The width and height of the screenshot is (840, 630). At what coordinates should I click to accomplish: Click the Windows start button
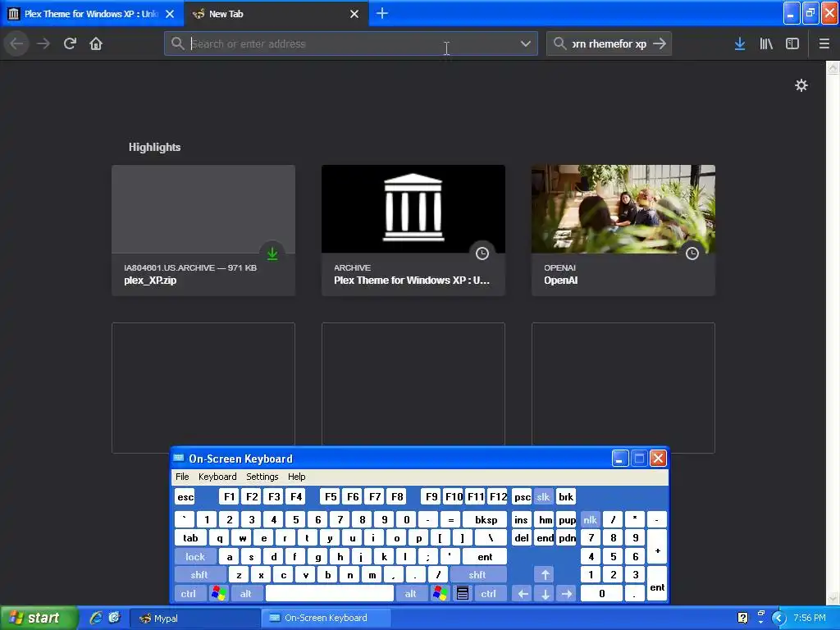click(x=38, y=618)
